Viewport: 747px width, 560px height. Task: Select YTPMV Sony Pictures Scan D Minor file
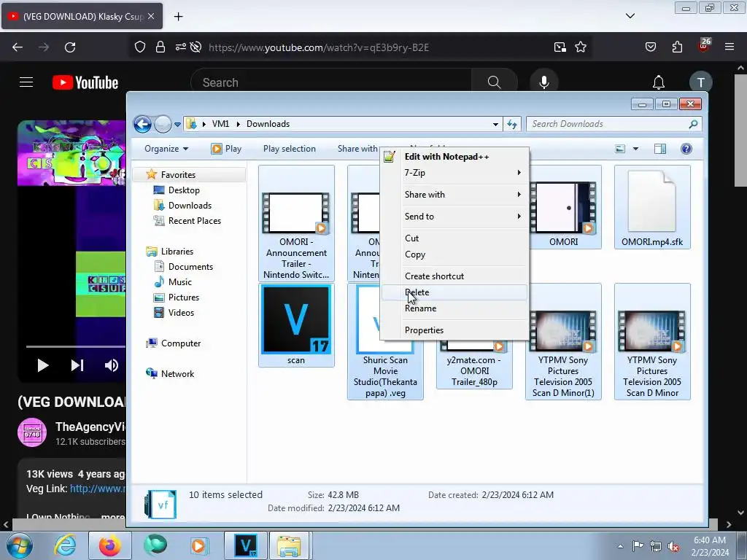point(652,341)
